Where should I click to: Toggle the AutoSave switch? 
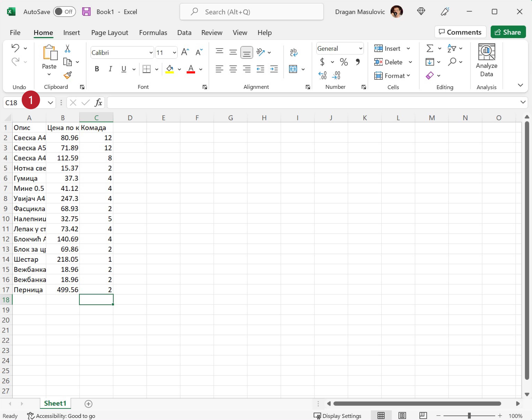click(x=64, y=12)
